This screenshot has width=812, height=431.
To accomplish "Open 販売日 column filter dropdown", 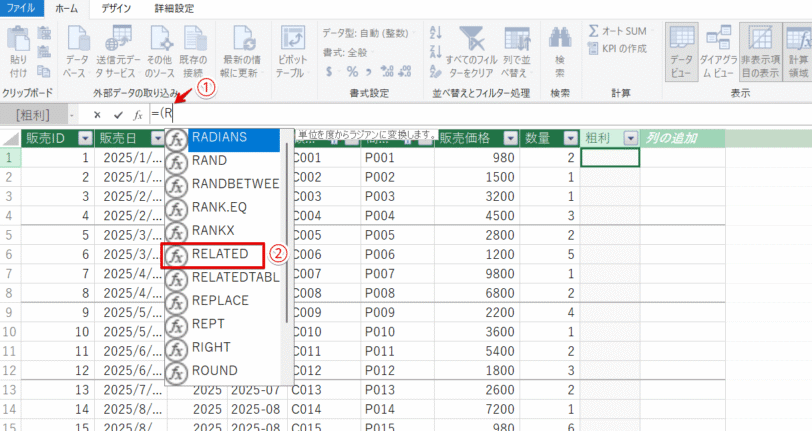I will click(x=158, y=138).
